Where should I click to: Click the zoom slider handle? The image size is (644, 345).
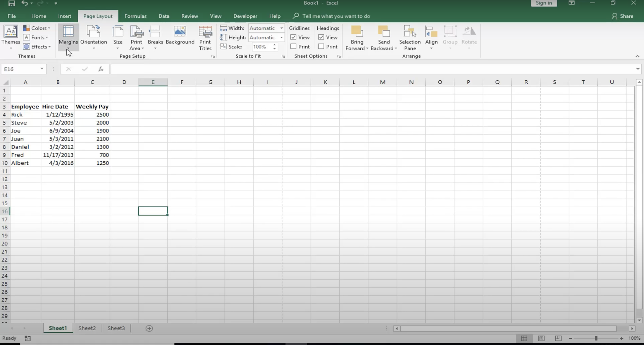point(596,338)
